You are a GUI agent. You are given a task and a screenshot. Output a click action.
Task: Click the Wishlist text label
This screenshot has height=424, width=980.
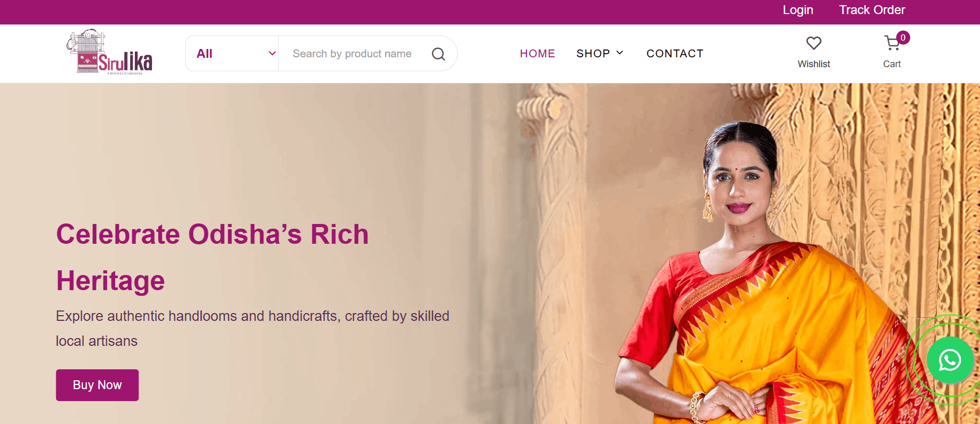[814, 64]
